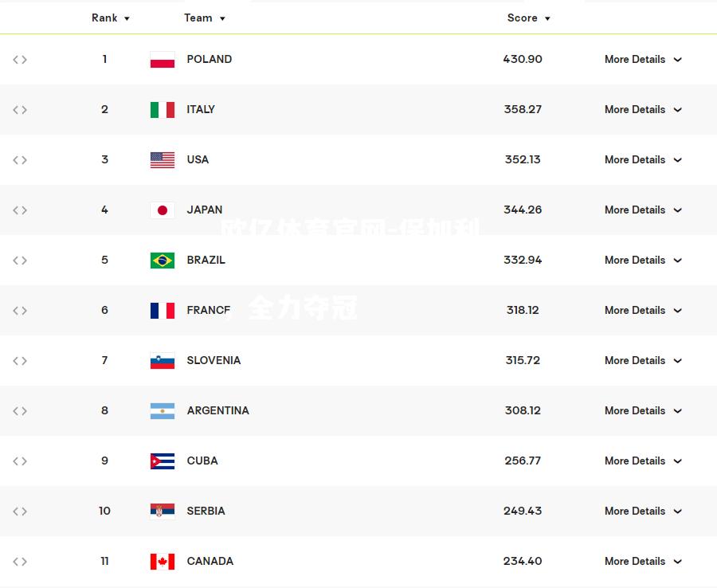Sort the table by Score column
Screen dimensions: 717x588
[529, 18]
